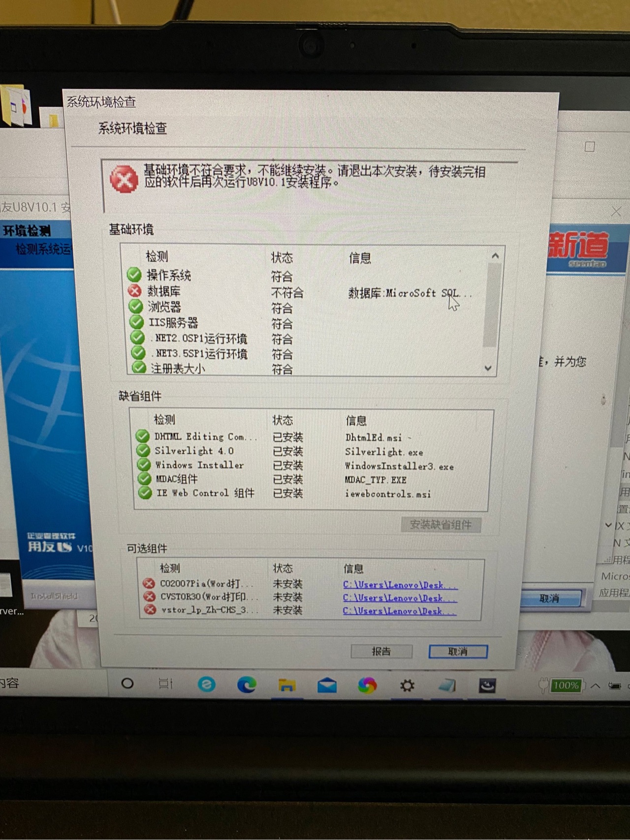This screenshot has height=840, width=630.
Task: Click the check icon for MDAC组件
Action: coord(144,478)
